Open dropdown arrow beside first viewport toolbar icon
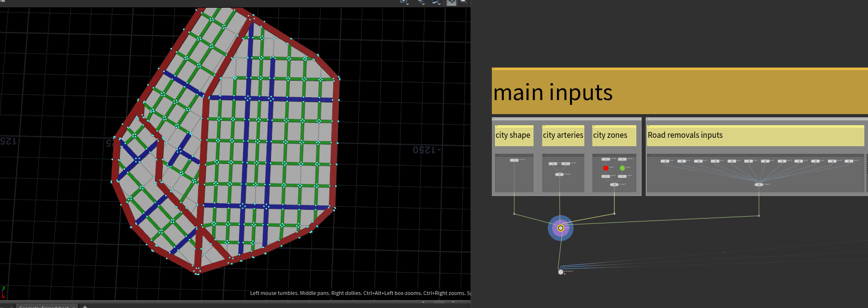The height and width of the screenshot is (308, 868). tap(408, 4)
